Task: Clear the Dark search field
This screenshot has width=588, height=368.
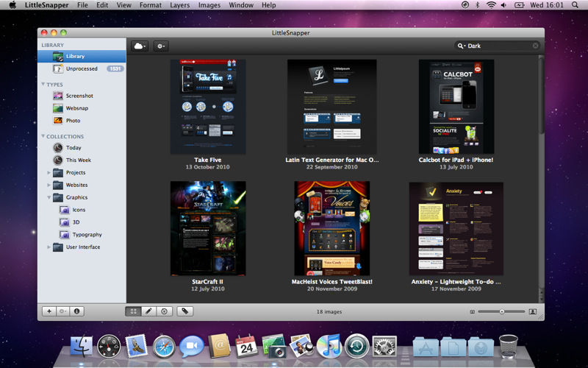Action: (536, 46)
